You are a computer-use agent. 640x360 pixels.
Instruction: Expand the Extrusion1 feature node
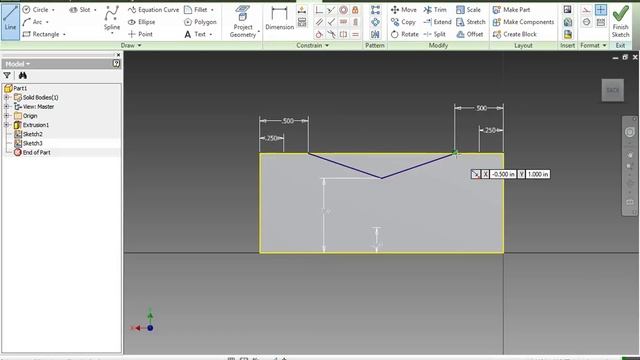(x=7, y=125)
